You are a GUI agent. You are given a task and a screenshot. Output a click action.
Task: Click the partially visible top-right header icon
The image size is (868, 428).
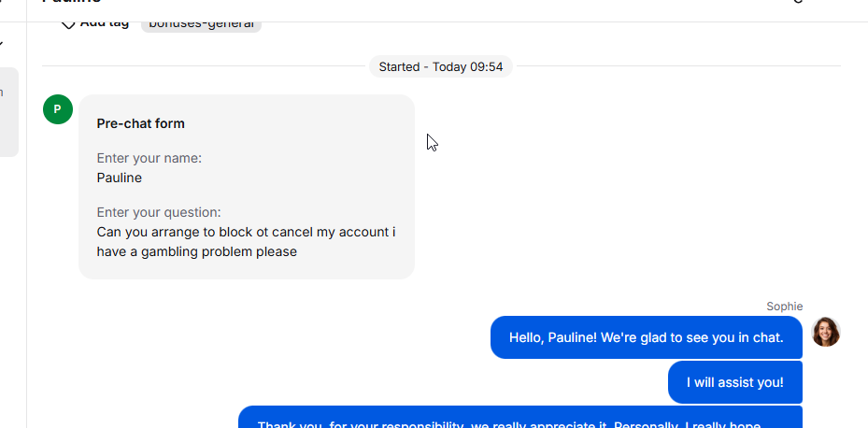[798, 2]
